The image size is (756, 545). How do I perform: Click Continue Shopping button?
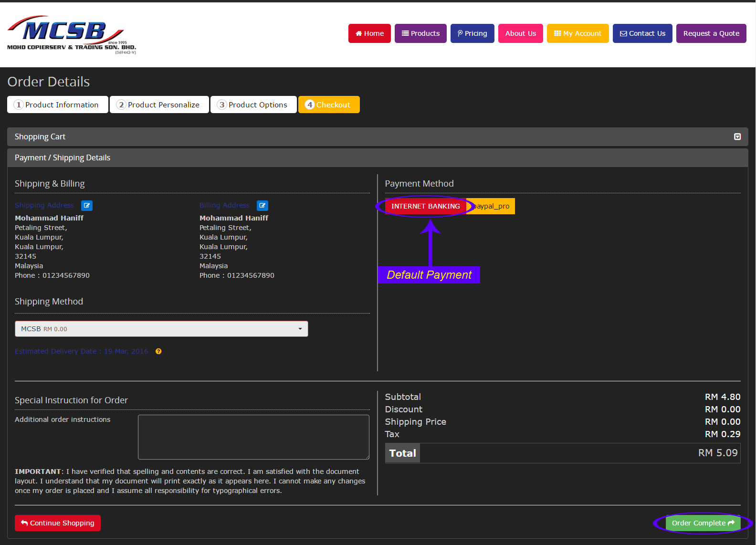pyautogui.click(x=58, y=523)
